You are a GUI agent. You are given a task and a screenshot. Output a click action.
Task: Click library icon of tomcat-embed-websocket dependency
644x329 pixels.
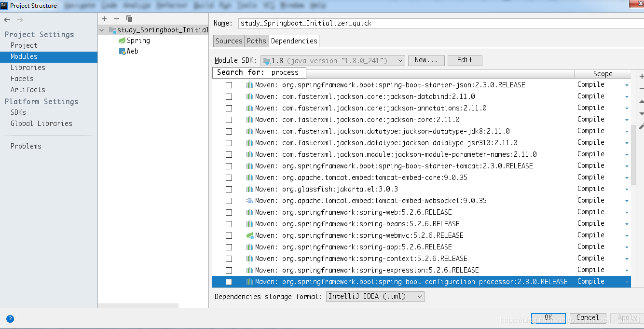(249, 201)
